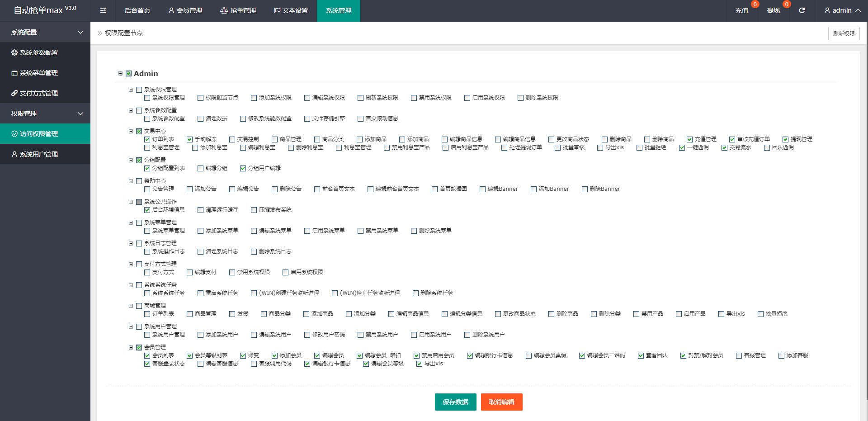Go to 后台首页 tab

coord(137,10)
